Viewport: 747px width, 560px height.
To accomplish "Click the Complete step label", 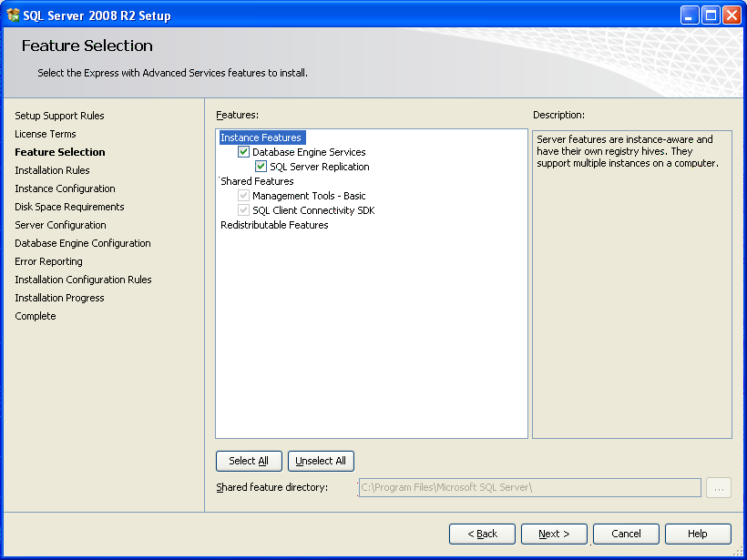I will click(36, 316).
